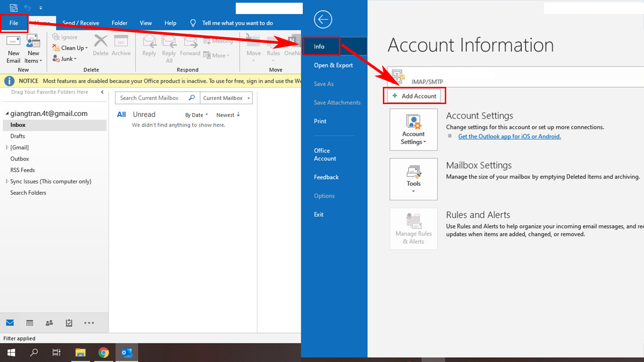Open the New Items dropdown
The height and width of the screenshot is (362, 644).
(33, 49)
